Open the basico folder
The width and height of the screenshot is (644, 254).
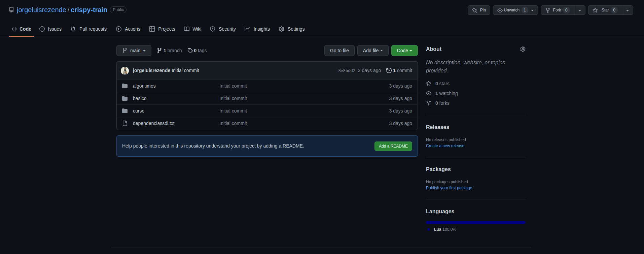140,98
